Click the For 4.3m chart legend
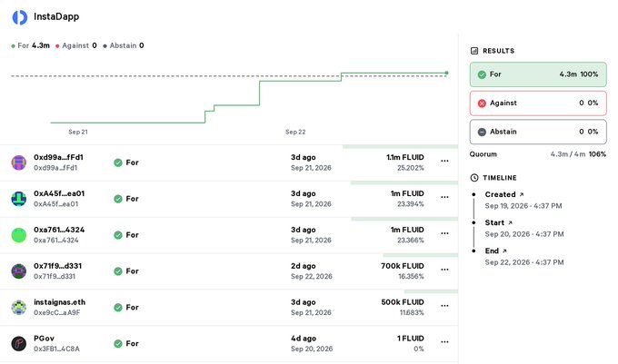618x364 pixels. tap(30, 45)
